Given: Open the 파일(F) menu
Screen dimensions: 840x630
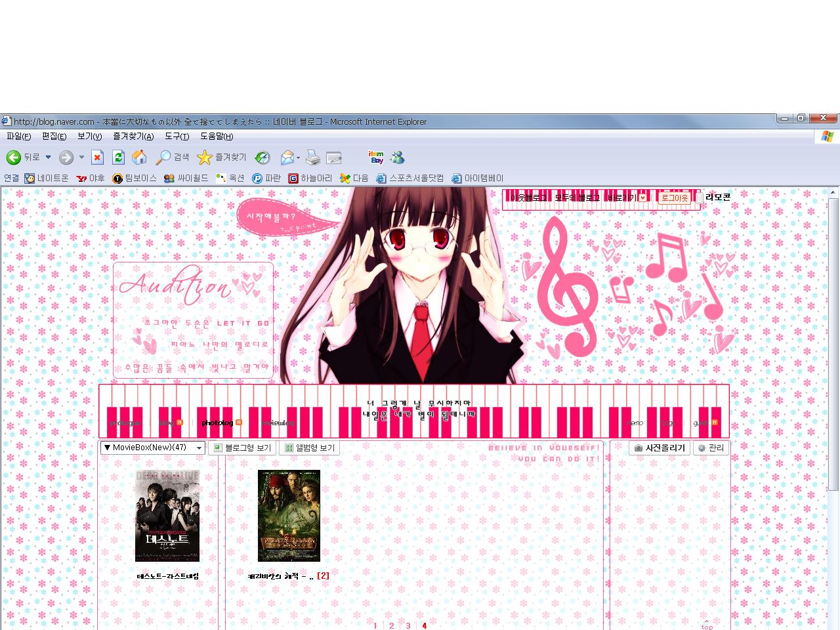Looking at the screenshot, I should (x=18, y=136).
